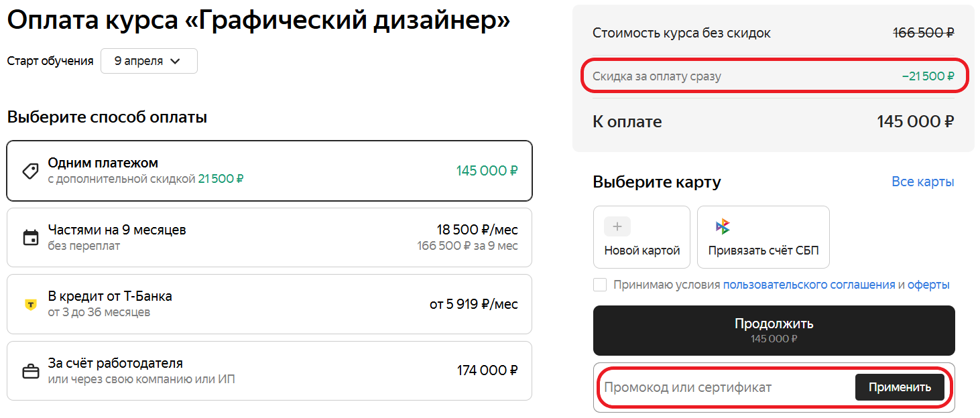Image resolution: width=980 pixels, height=418 pixels.
Task: Click the yellow T-Bank shield icon
Action: (30, 304)
